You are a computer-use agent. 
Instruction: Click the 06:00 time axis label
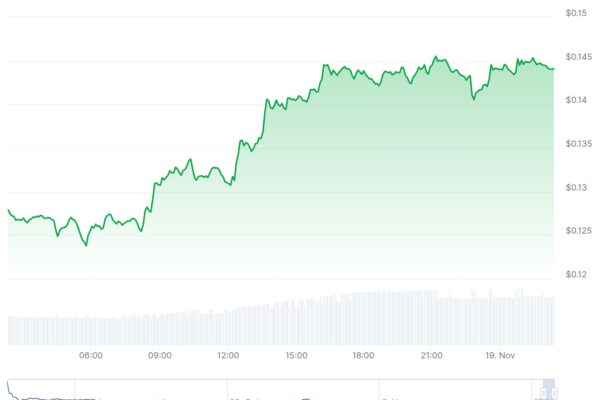91,355
